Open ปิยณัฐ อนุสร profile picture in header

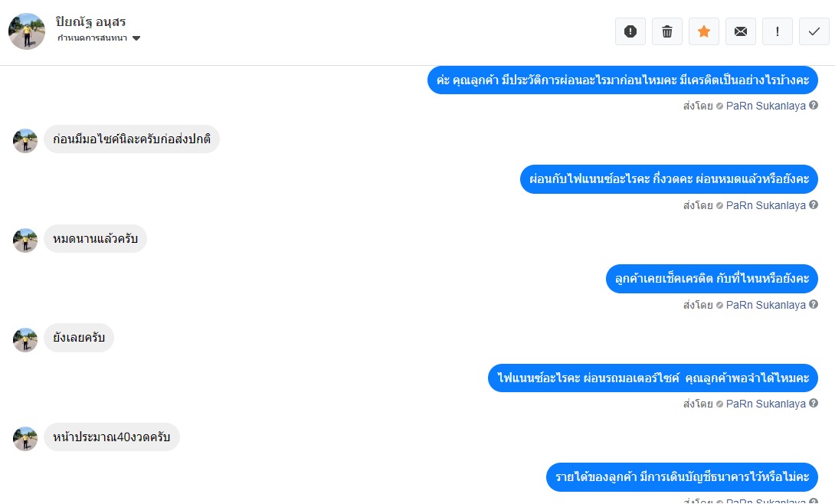(x=27, y=31)
